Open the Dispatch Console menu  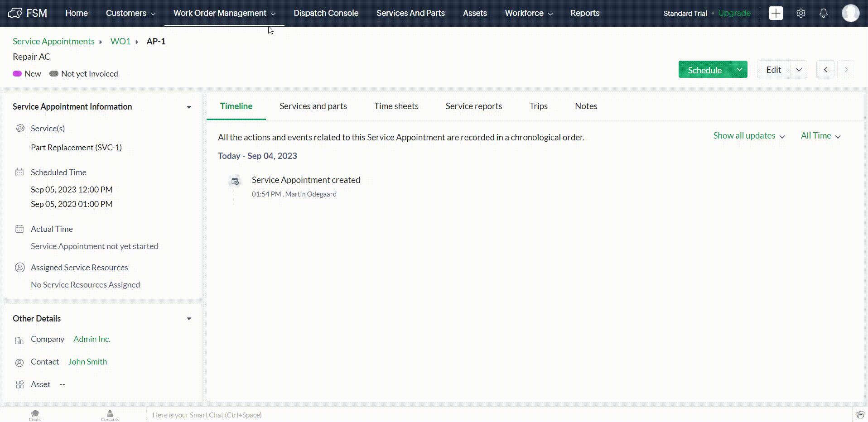pos(326,13)
